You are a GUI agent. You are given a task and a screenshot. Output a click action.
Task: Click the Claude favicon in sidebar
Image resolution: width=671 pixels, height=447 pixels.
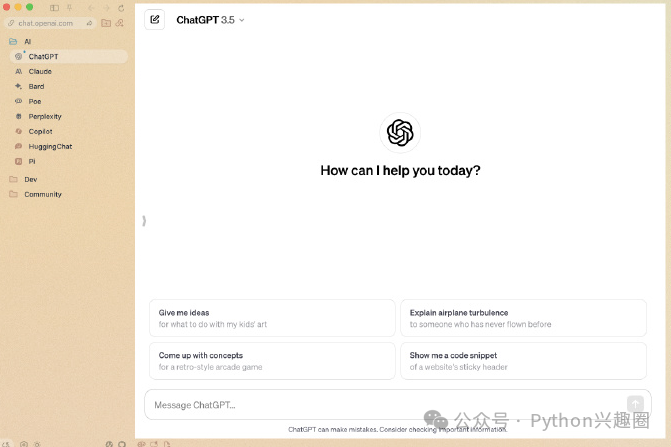coord(18,71)
